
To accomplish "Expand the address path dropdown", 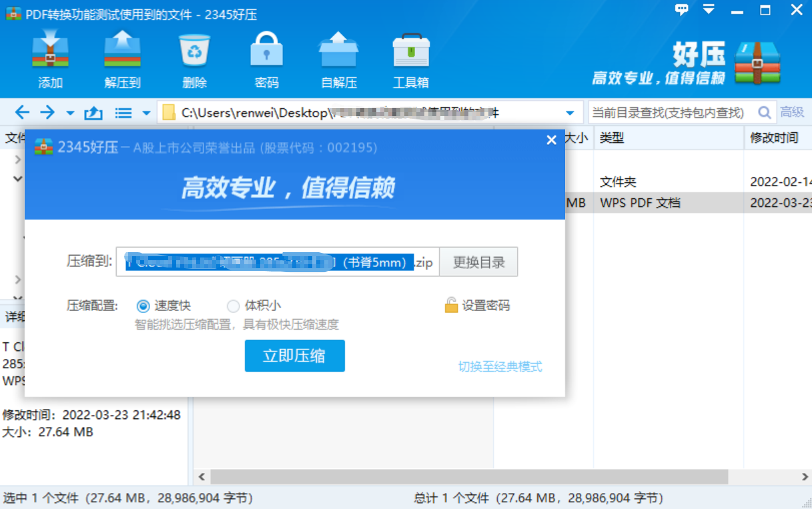I will [x=570, y=113].
